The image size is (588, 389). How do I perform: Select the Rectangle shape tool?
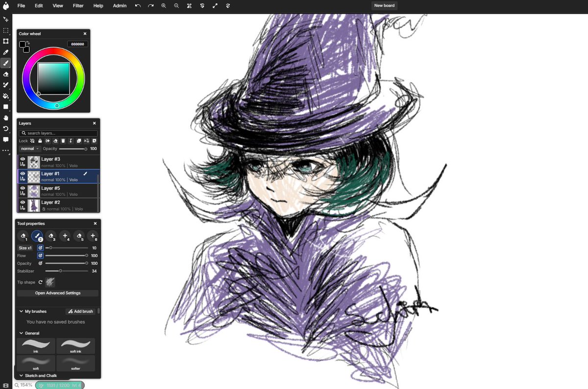6,106
